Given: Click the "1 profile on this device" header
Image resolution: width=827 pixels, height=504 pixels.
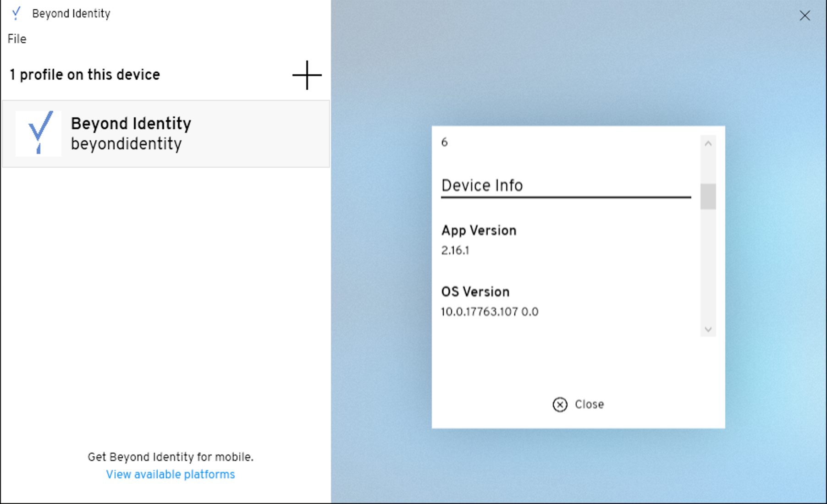Looking at the screenshot, I should tap(85, 75).
